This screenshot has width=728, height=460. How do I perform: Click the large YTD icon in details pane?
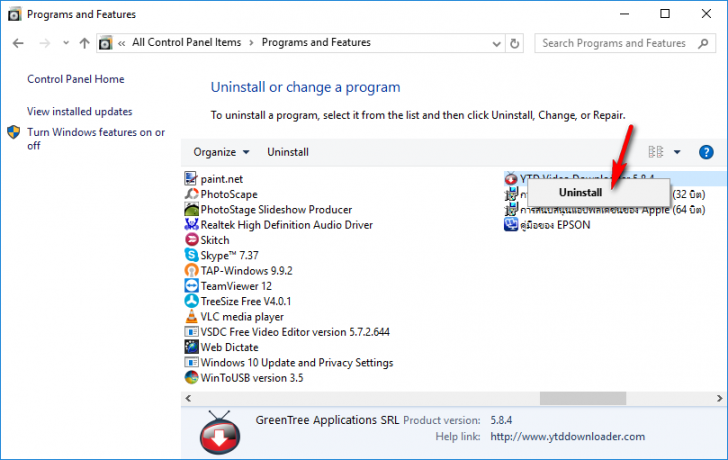pyautogui.click(x=220, y=433)
